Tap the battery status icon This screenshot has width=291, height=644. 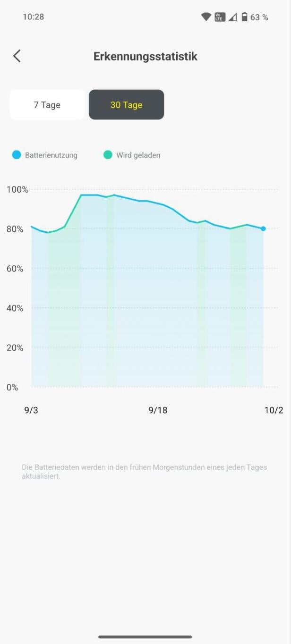coord(244,17)
